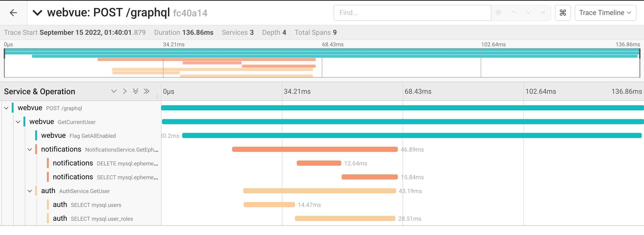Viewport: 644px width, 235px height.
Task: Toggle the notifications NotificationsService span children
Action: pyautogui.click(x=30, y=150)
